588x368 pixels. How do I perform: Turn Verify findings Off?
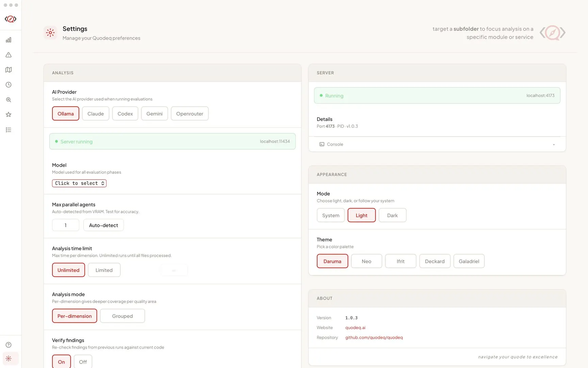pos(83,362)
